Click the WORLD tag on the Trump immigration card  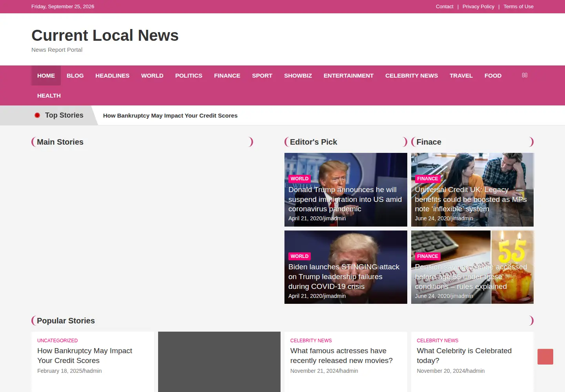[x=300, y=179]
